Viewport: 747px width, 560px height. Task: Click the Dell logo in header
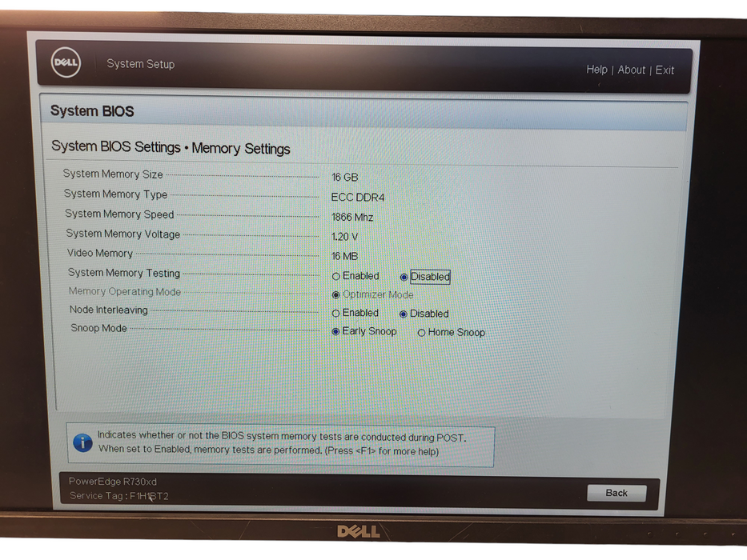pyautogui.click(x=66, y=62)
